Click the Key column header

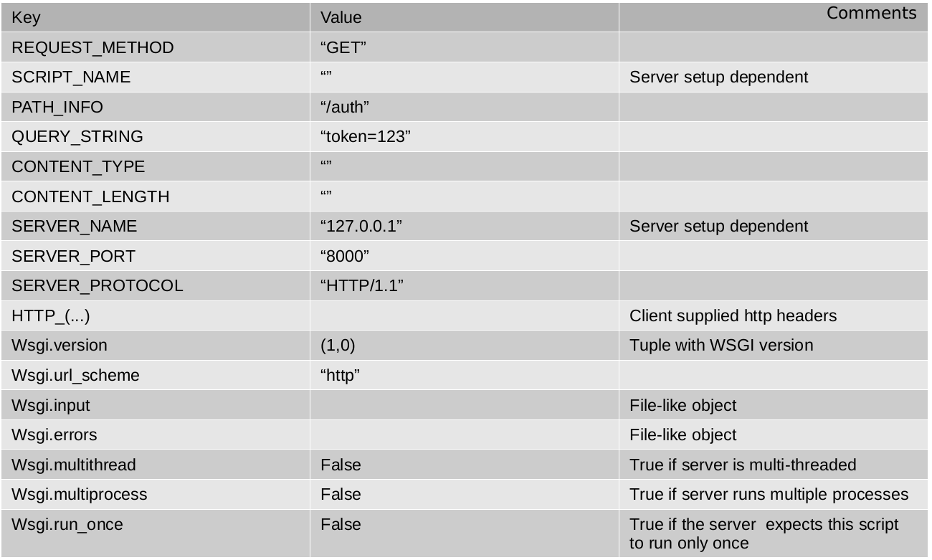pos(27,17)
